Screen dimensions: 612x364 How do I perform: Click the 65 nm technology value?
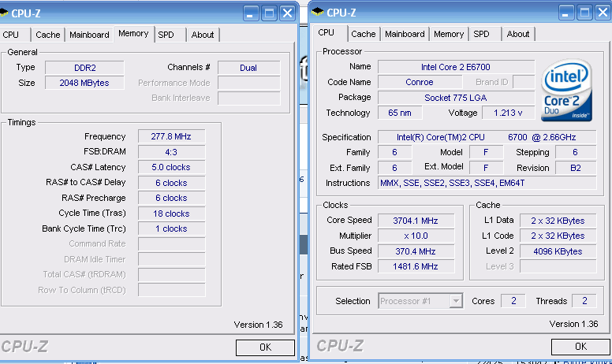click(400, 113)
